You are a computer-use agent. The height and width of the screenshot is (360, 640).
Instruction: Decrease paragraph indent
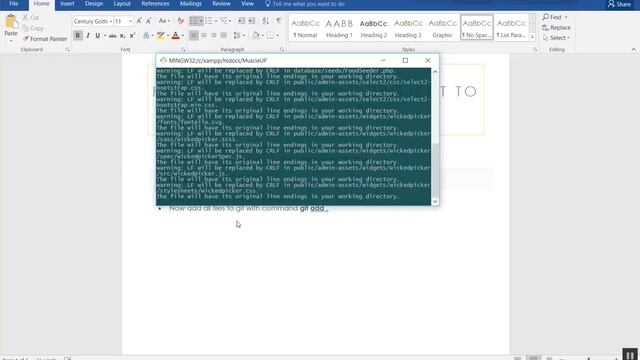[242, 21]
